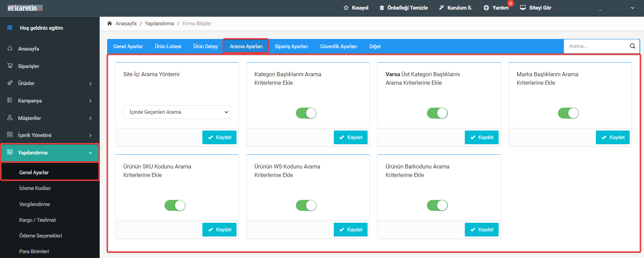The image size is (644, 258).
Task: Click the Siparişler cart icon
Action: (x=10, y=66)
